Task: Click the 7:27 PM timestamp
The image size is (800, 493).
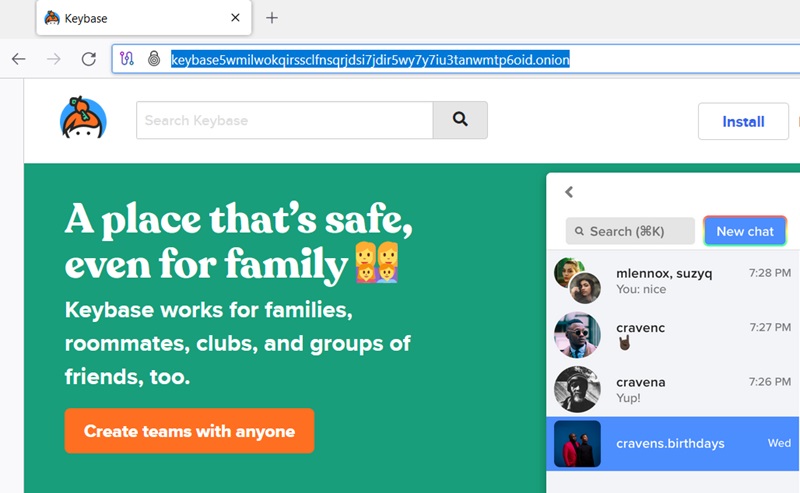Action: [770, 327]
